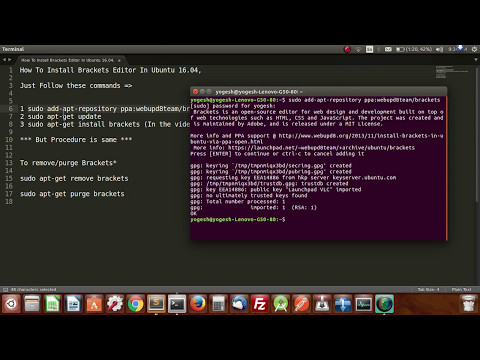Open the Wi-Fi network indicator
This screenshot has width=480, height=360.
(x=358, y=49)
